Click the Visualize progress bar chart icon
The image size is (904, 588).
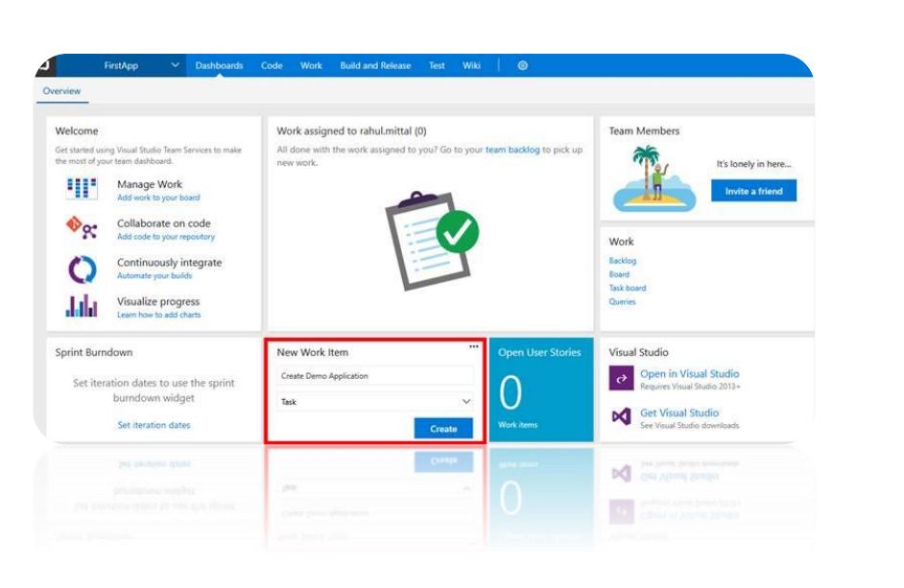coord(82,306)
